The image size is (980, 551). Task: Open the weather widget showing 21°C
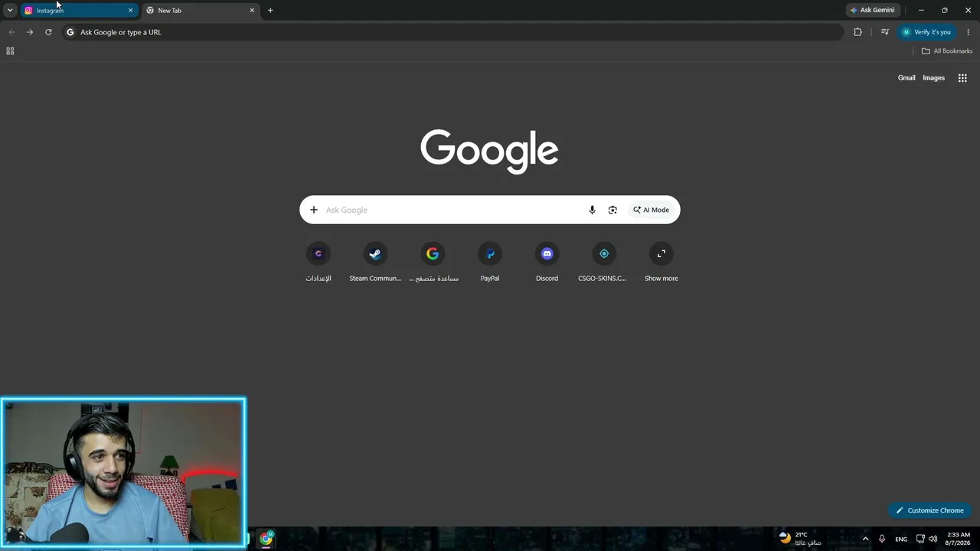(800, 539)
